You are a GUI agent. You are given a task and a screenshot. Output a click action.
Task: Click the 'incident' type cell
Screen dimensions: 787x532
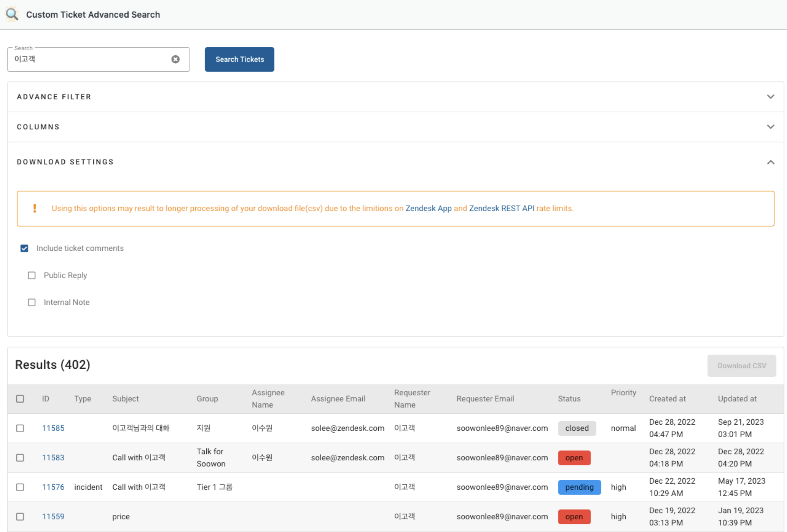[88, 487]
